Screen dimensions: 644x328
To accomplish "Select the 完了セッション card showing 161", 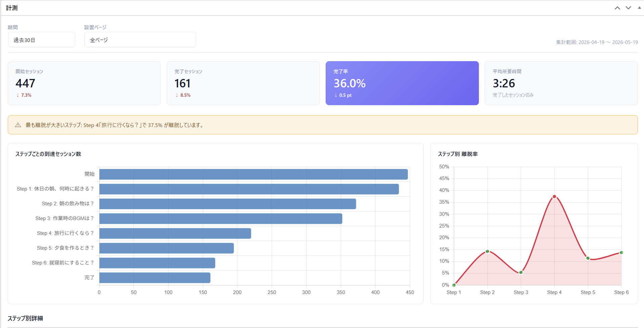I will click(243, 83).
